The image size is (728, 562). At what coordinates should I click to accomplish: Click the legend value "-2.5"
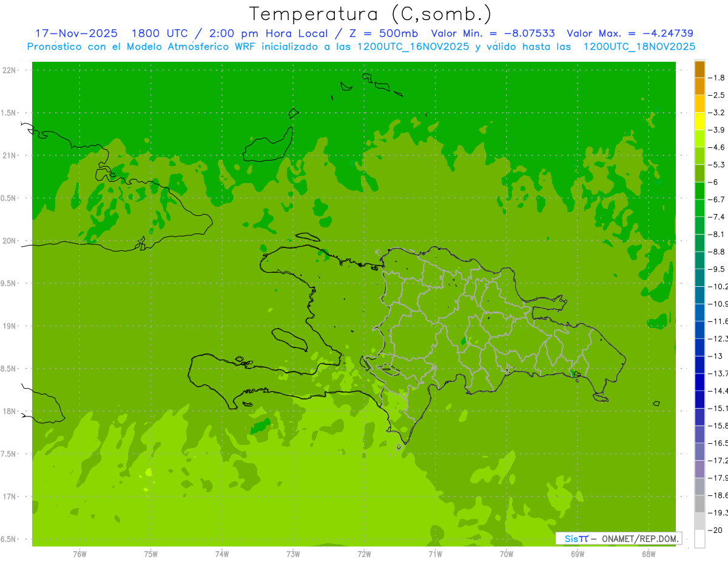tap(717, 95)
